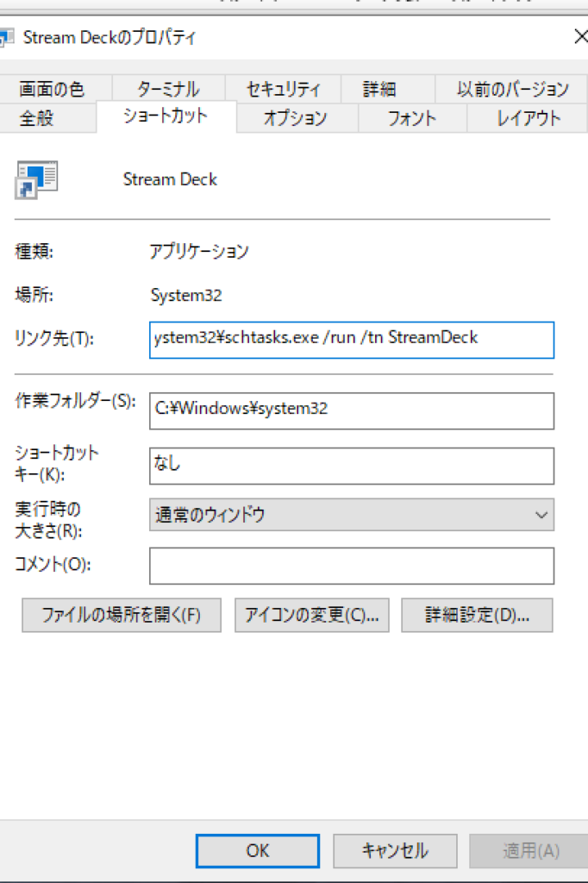The height and width of the screenshot is (883, 588).
Task: Switch to the 画面の色 tab
Action: 51,89
